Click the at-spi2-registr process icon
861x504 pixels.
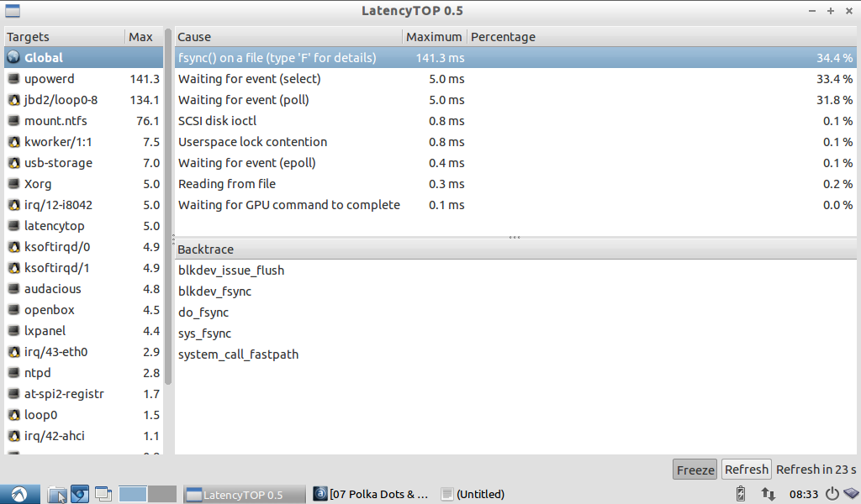tap(13, 394)
